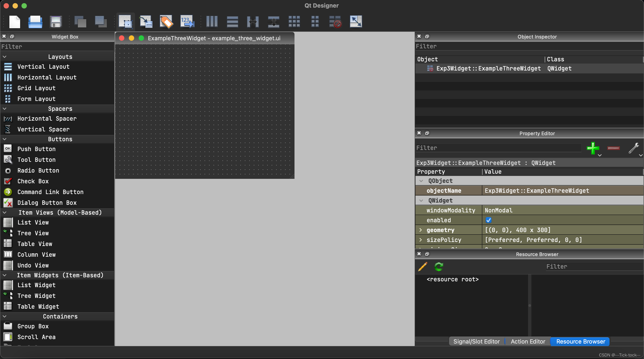Viewport: 644px width, 359px height.
Task: Click the Save form floppy icon
Action: [55, 22]
